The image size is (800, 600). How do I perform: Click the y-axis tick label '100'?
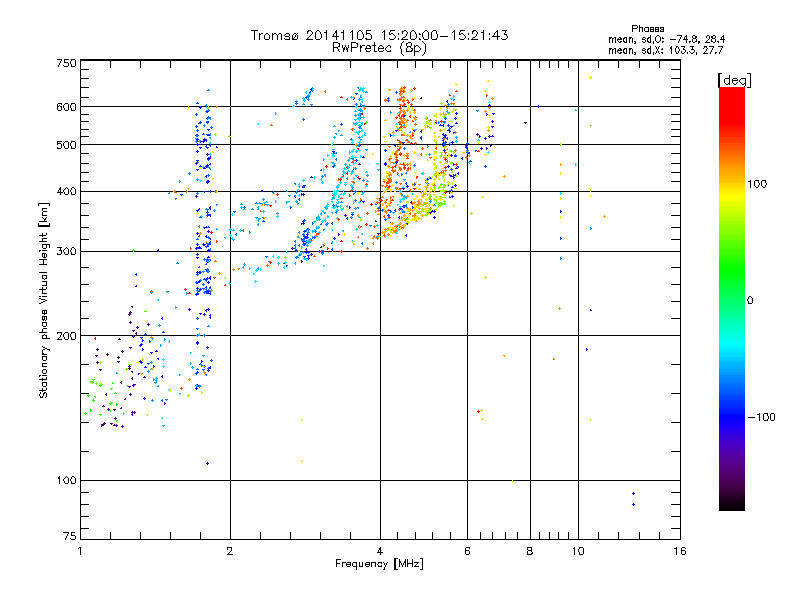tap(66, 481)
